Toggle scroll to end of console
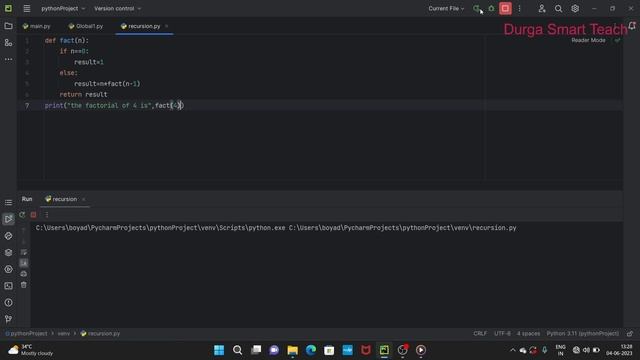Screen dimensions: 640x360 pos(24,263)
